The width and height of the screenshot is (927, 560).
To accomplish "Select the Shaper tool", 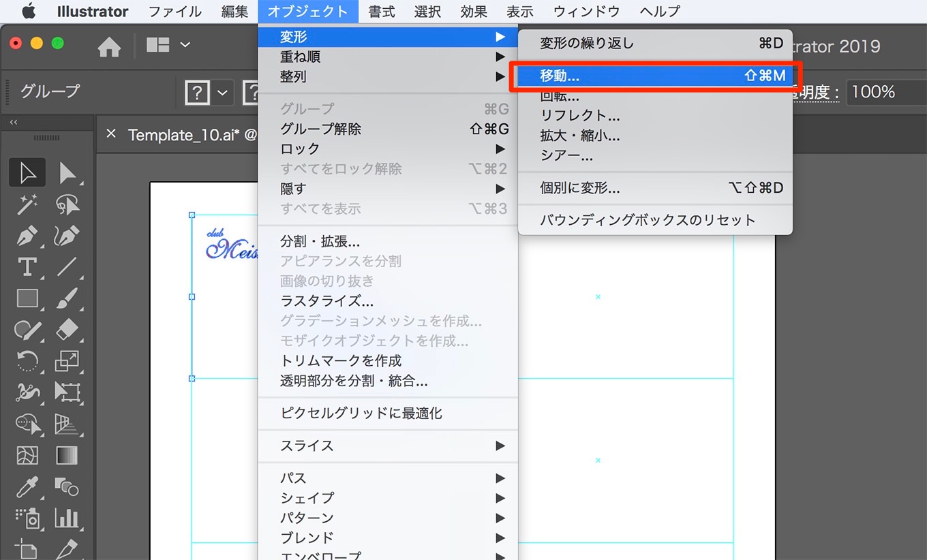I will click(x=27, y=330).
